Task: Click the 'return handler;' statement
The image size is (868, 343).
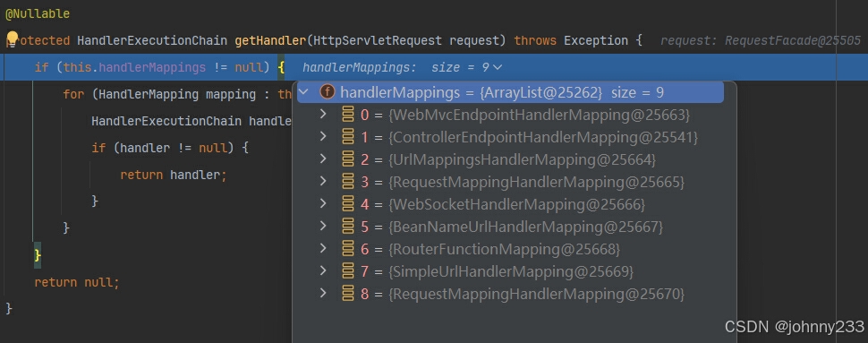Action: tap(174, 176)
